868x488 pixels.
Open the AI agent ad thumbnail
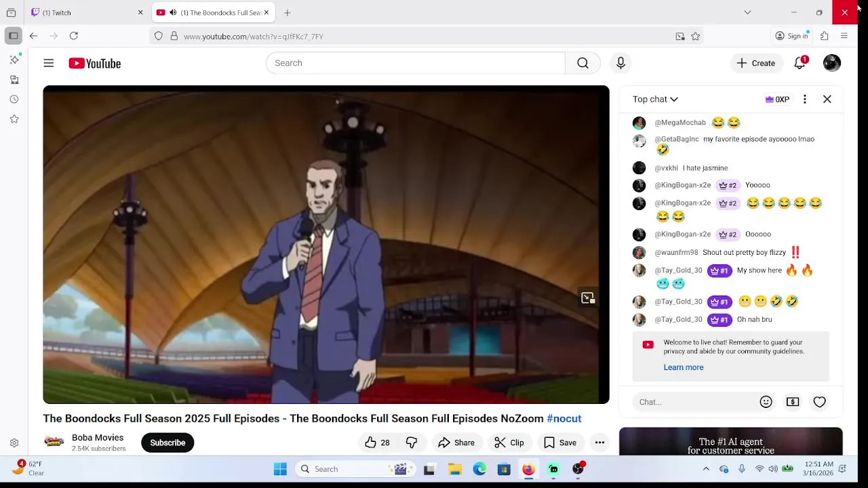pyautogui.click(x=731, y=442)
